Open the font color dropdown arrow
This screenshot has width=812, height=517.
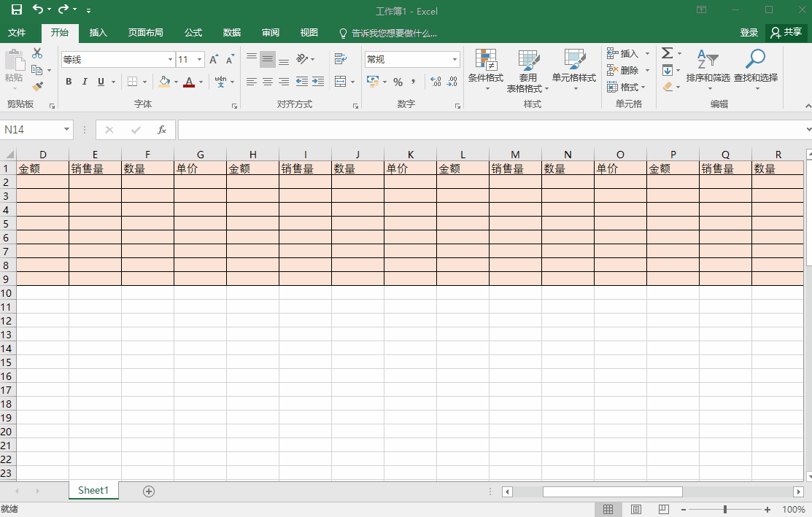(201, 82)
